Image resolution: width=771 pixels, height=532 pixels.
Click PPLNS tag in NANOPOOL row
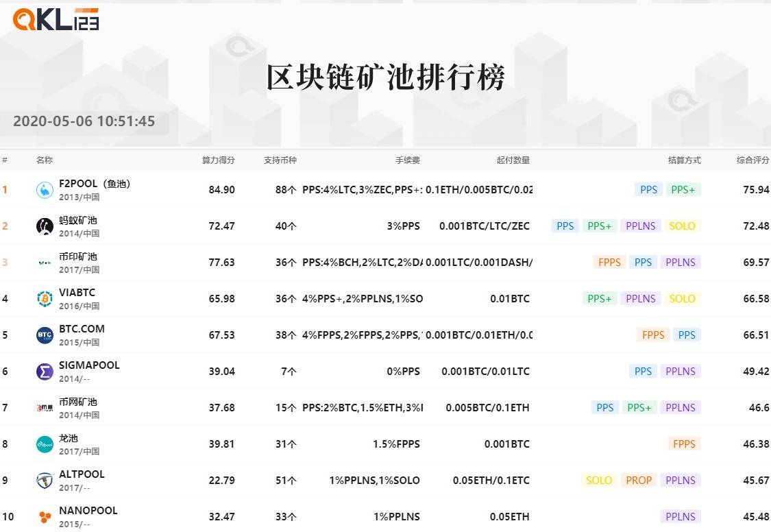tap(681, 517)
